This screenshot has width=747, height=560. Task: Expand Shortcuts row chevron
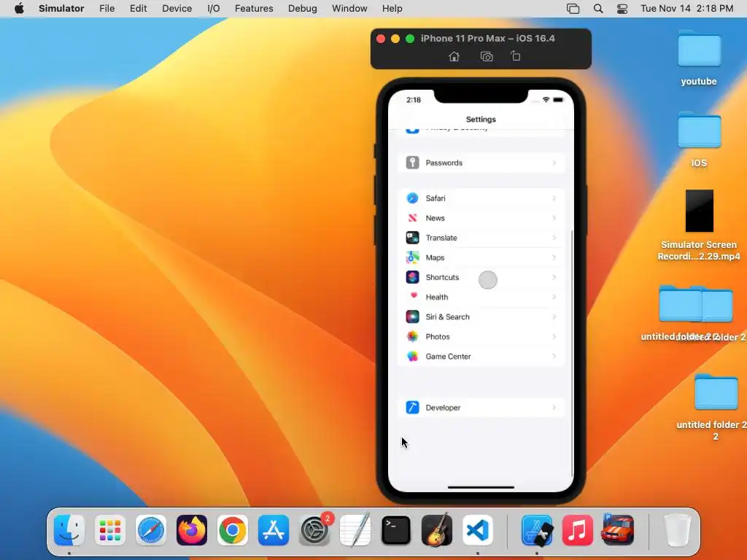554,277
